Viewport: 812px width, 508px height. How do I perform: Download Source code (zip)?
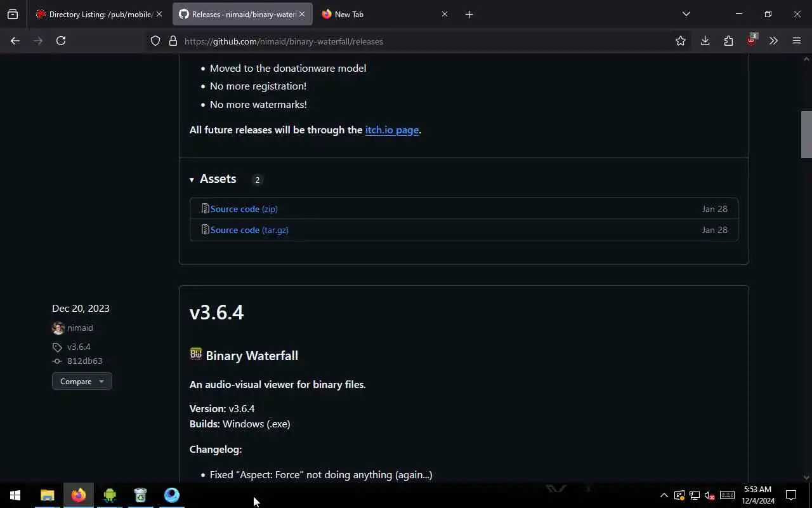click(244, 209)
